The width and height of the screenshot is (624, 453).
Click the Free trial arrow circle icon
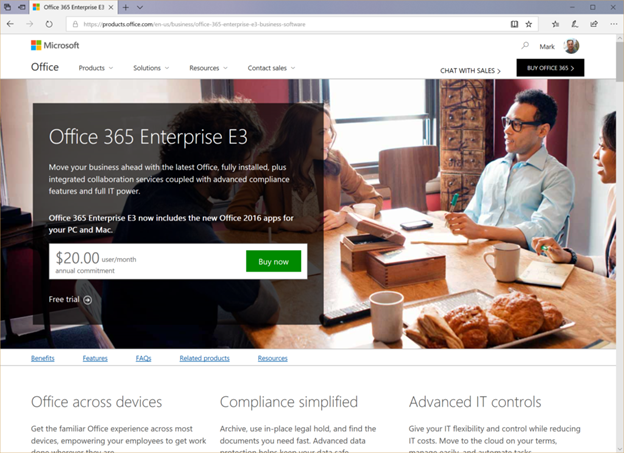click(x=88, y=300)
